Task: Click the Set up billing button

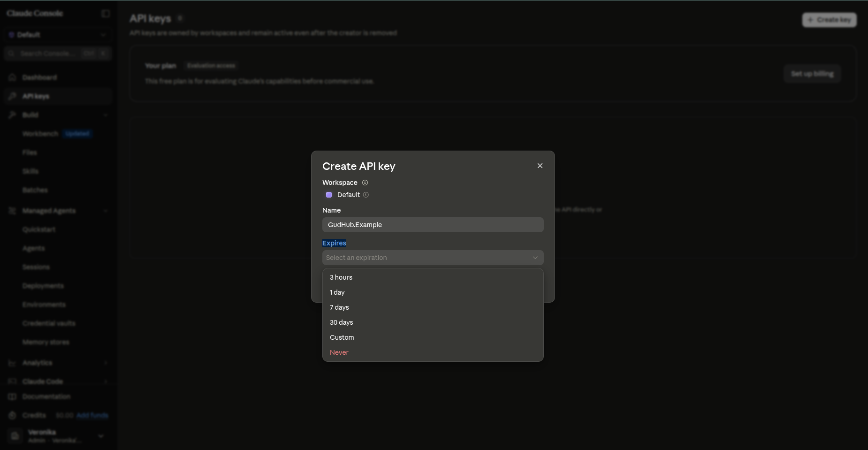Action: [x=812, y=74]
